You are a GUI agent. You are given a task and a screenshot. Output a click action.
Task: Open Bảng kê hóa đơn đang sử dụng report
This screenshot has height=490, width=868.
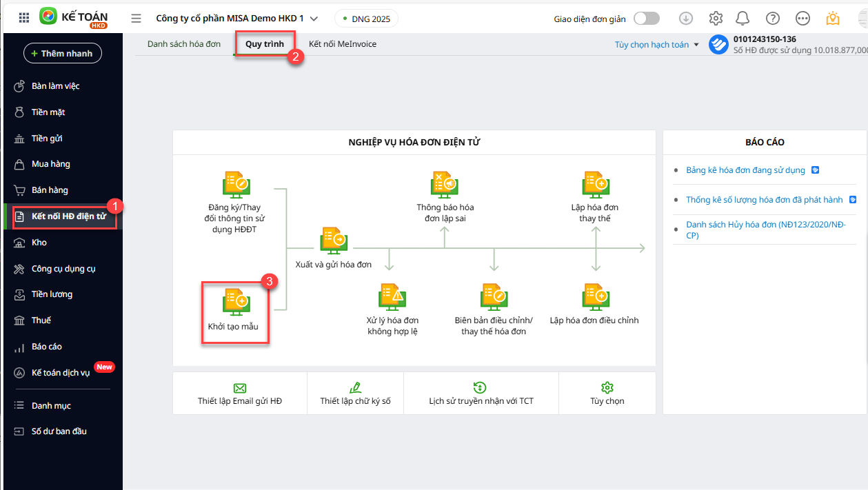745,170
